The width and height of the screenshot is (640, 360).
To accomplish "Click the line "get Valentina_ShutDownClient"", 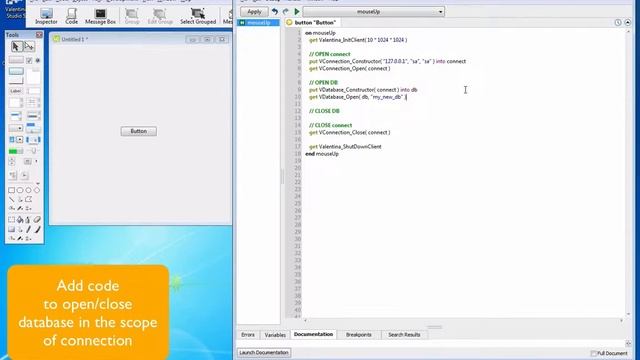I will click(345, 147).
